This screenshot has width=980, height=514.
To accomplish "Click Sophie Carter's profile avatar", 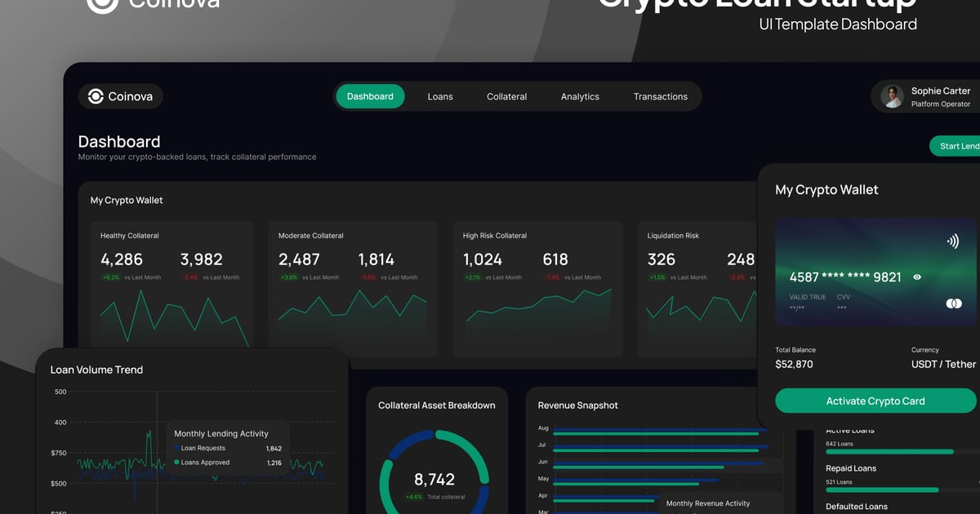I will 892,96.
